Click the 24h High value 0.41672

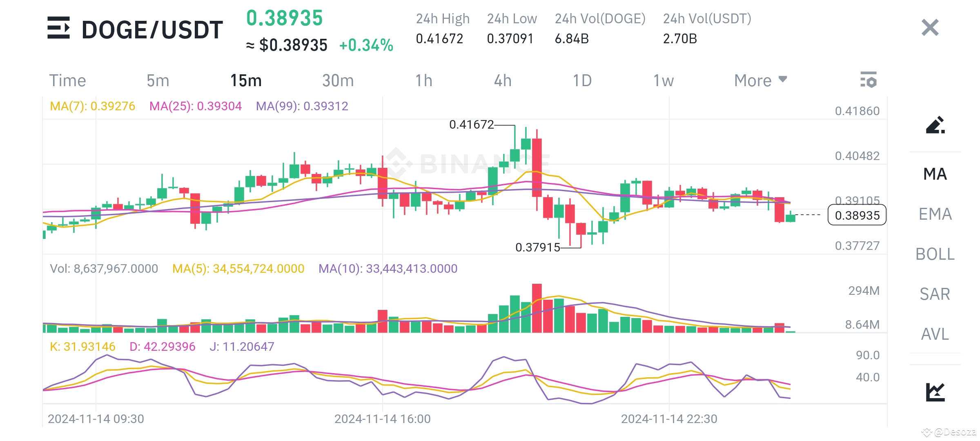click(x=439, y=39)
